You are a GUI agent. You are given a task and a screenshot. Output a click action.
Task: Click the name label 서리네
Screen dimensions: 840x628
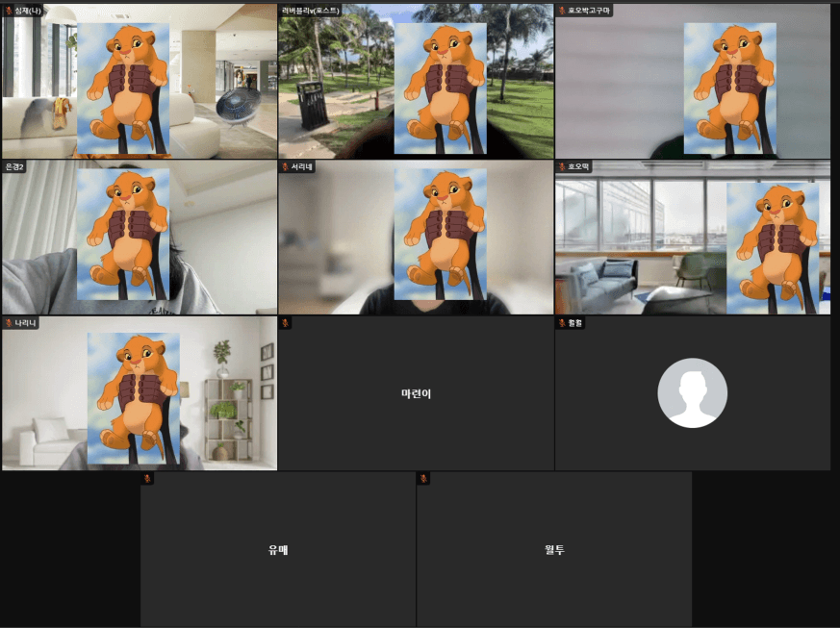click(x=301, y=167)
